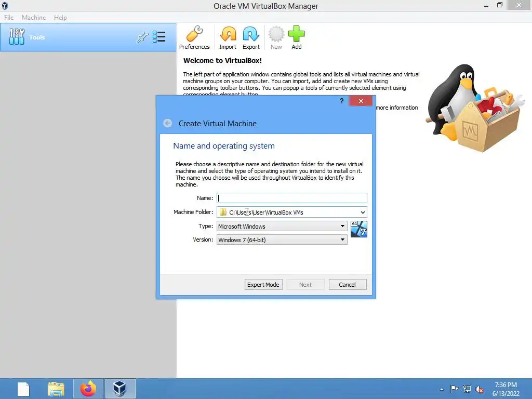Screen dimensions: 532x399
Task: Click the network tray icon
Action: tap(467, 389)
